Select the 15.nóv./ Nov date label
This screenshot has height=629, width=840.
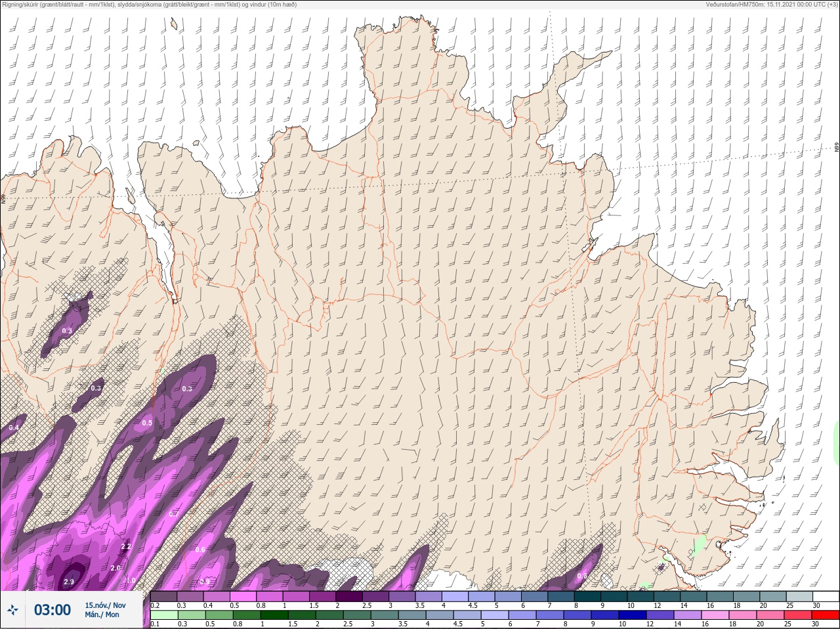coord(106,605)
